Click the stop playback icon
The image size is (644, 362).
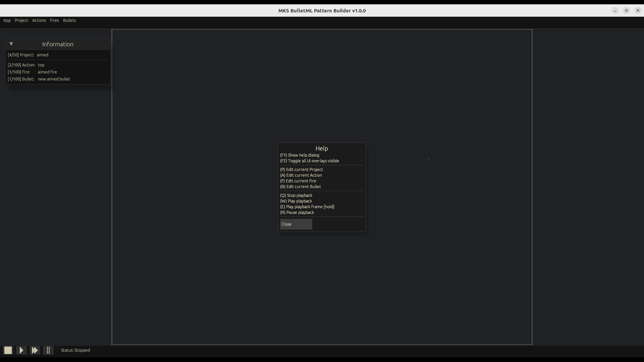(7, 350)
